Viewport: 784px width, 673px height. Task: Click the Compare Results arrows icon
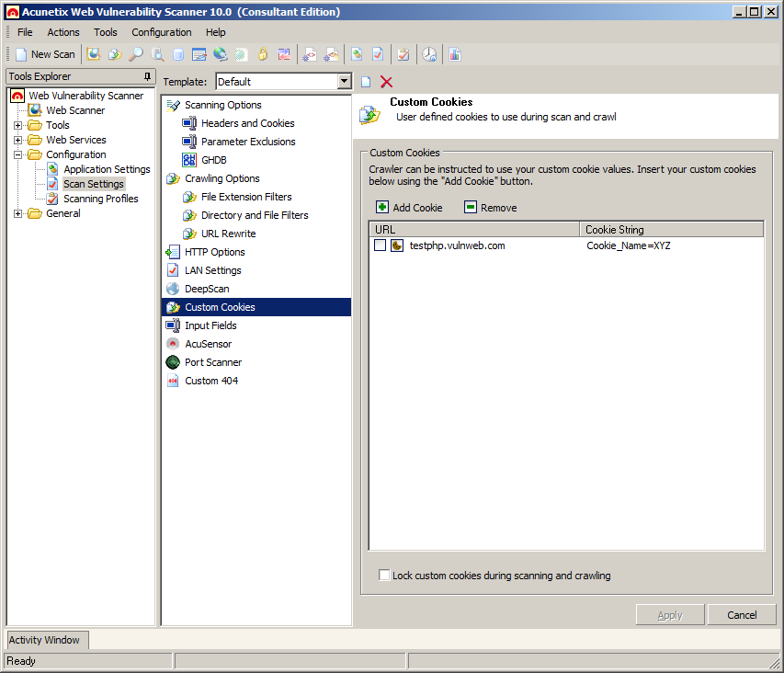coord(284,54)
